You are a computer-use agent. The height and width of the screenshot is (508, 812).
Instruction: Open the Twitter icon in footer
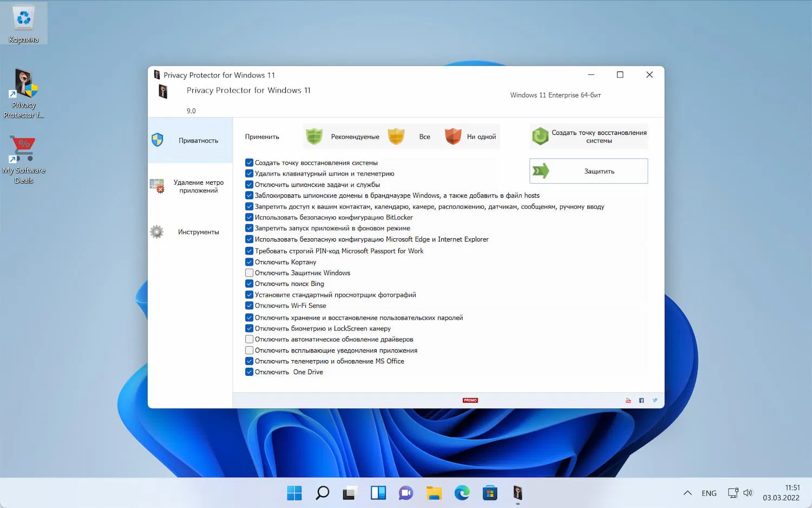654,400
